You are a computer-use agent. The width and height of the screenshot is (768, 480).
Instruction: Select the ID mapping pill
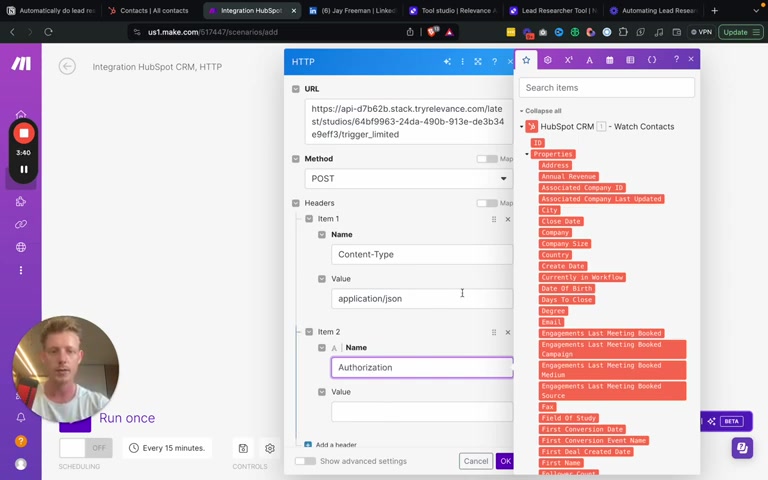click(x=538, y=143)
